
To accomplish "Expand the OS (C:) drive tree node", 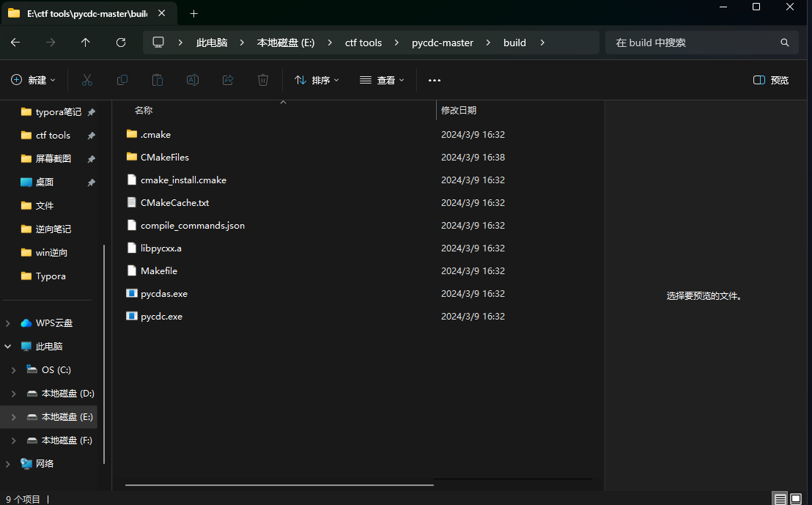I will 13,370.
